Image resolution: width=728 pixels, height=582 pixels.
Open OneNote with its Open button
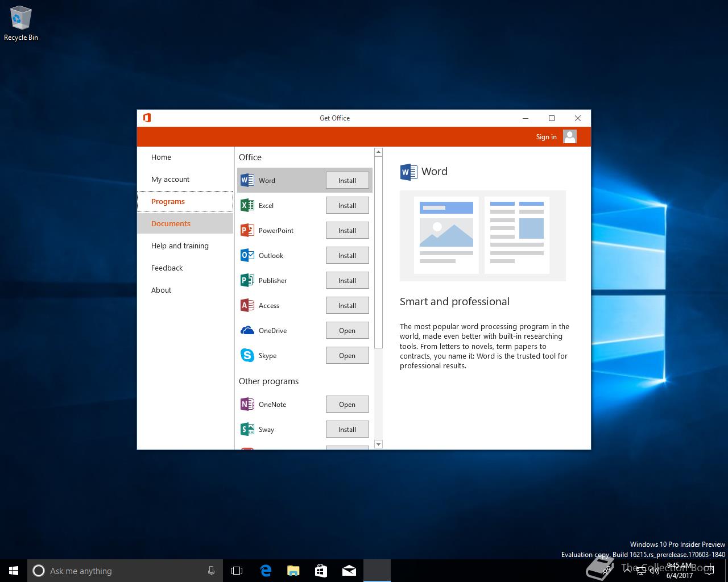[x=347, y=404]
